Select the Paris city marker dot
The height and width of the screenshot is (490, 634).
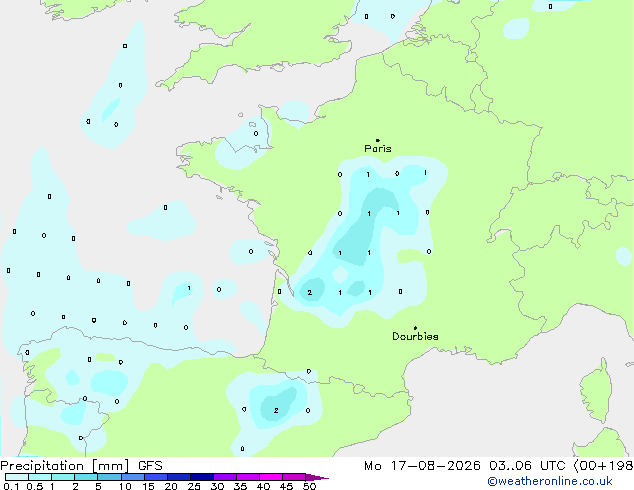pos(378,140)
